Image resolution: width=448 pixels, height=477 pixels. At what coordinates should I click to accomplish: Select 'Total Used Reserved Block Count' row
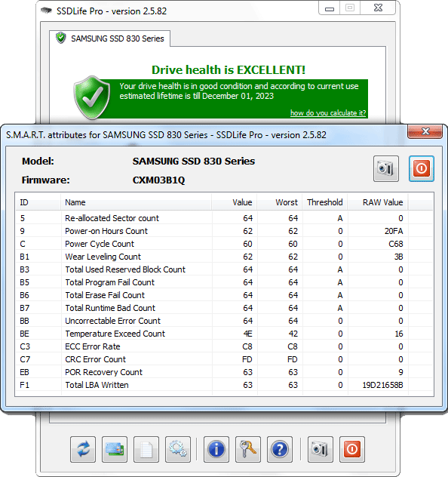pos(224,269)
